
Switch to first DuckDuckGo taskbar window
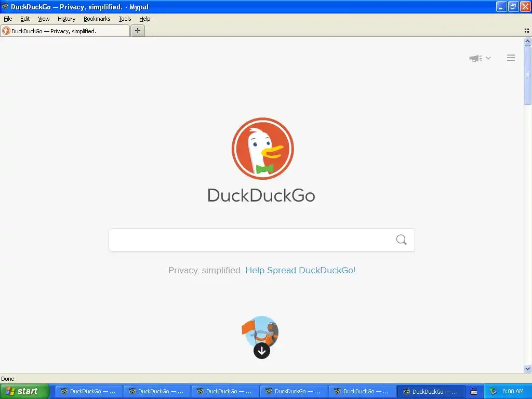(89, 392)
